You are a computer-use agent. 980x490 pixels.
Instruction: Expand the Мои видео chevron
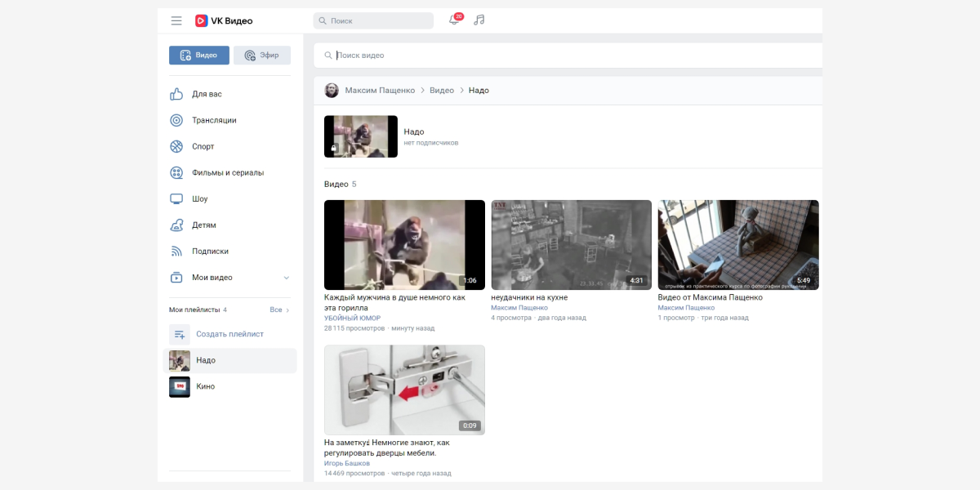[286, 278]
